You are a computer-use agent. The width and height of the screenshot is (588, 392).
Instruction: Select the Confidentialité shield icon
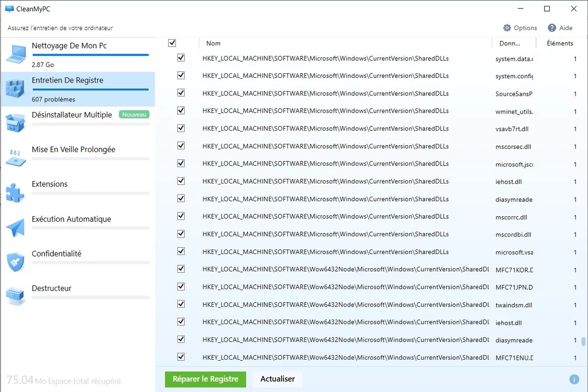(16, 262)
